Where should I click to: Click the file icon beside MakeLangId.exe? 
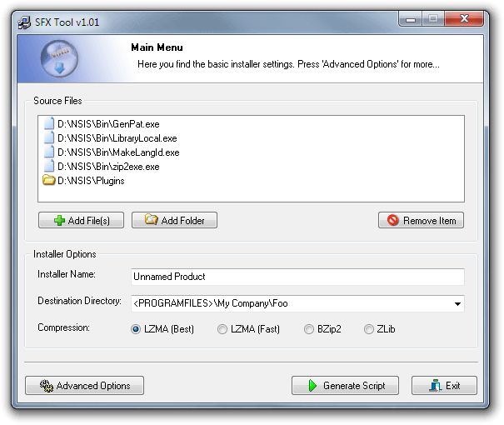pos(49,152)
